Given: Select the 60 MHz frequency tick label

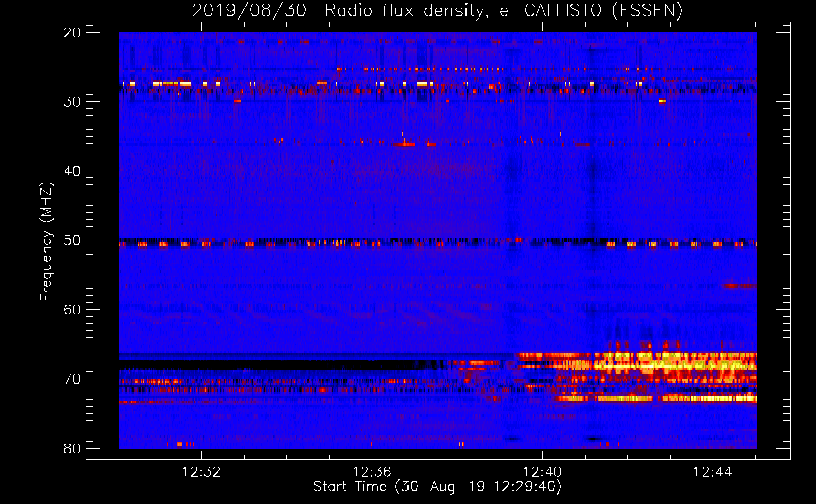Looking at the screenshot, I should tap(72, 309).
